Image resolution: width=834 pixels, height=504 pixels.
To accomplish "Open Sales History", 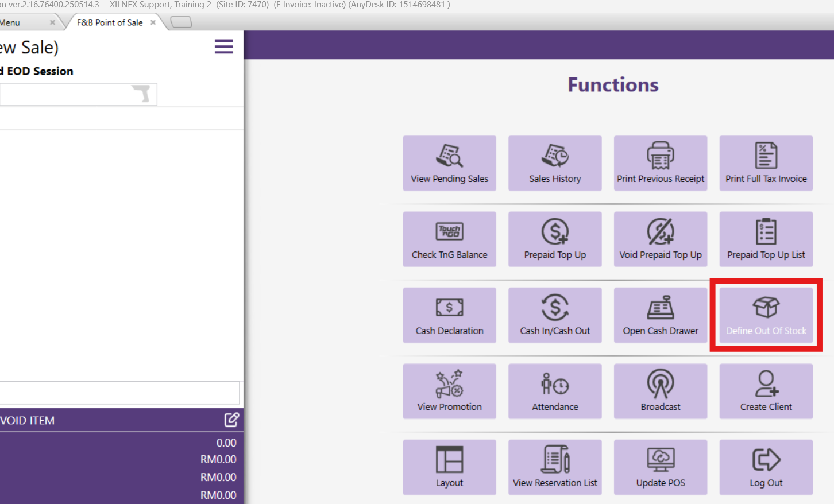I will pos(555,164).
